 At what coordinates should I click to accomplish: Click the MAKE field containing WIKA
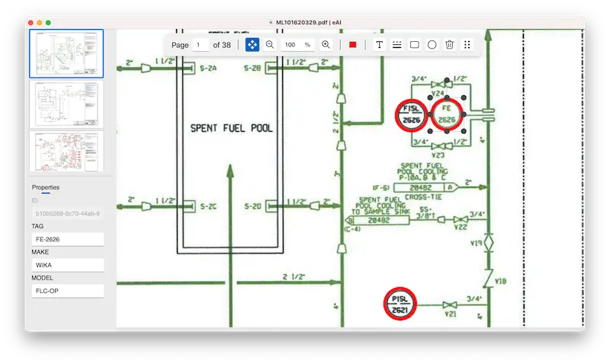point(67,265)
